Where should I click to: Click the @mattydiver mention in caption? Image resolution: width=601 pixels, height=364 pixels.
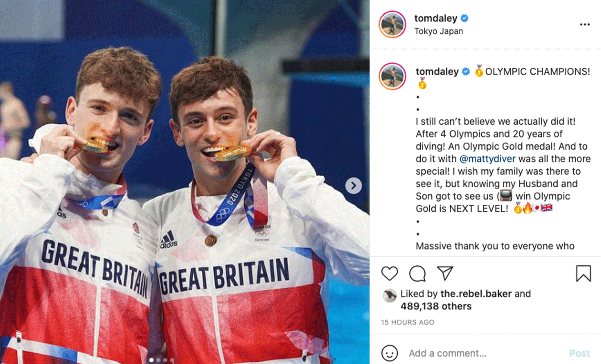pos(487,159)
